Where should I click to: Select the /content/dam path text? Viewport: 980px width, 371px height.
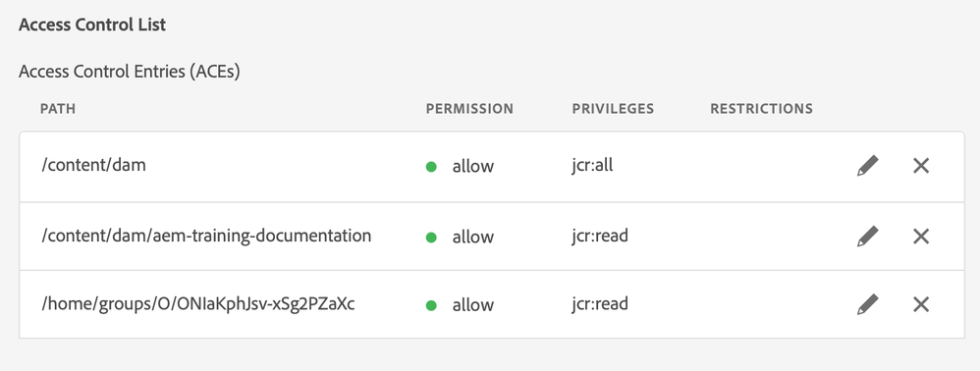pyautogui.click(x=93, y=165)
